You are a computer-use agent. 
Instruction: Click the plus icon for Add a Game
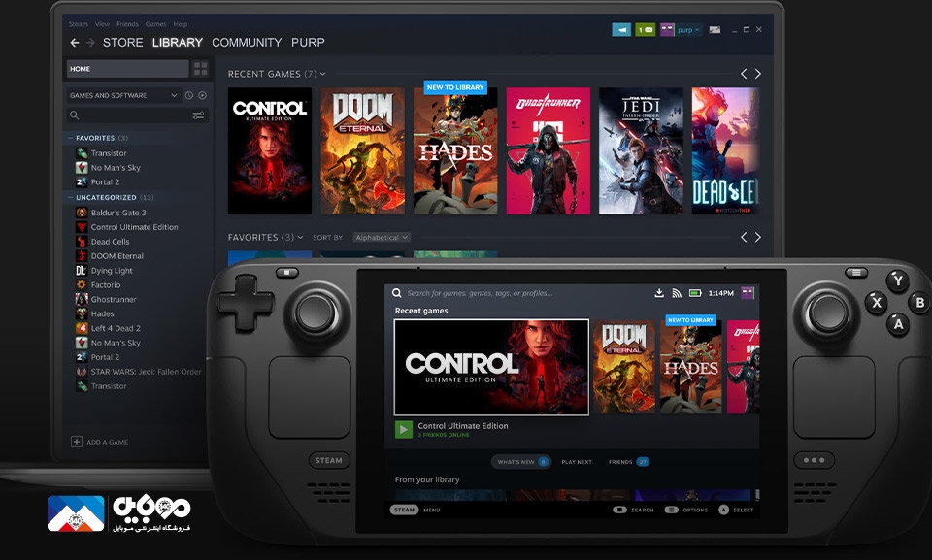[76, 441]
